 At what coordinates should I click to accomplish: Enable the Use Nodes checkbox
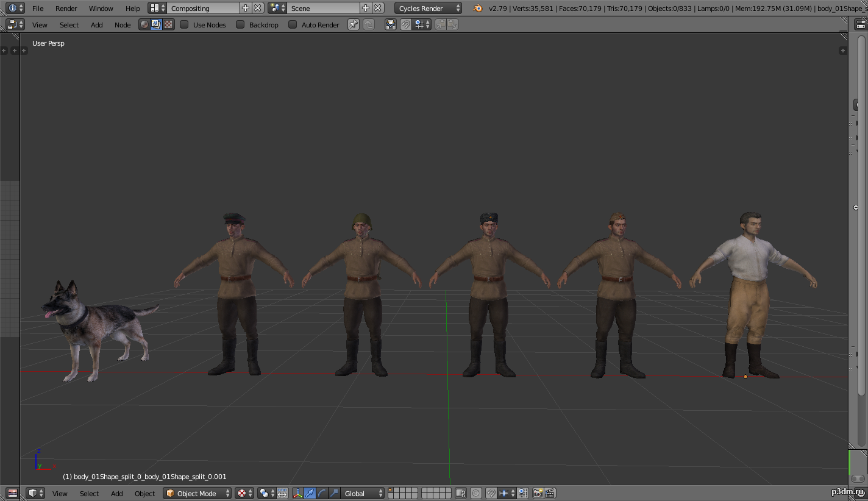point(184,25)
